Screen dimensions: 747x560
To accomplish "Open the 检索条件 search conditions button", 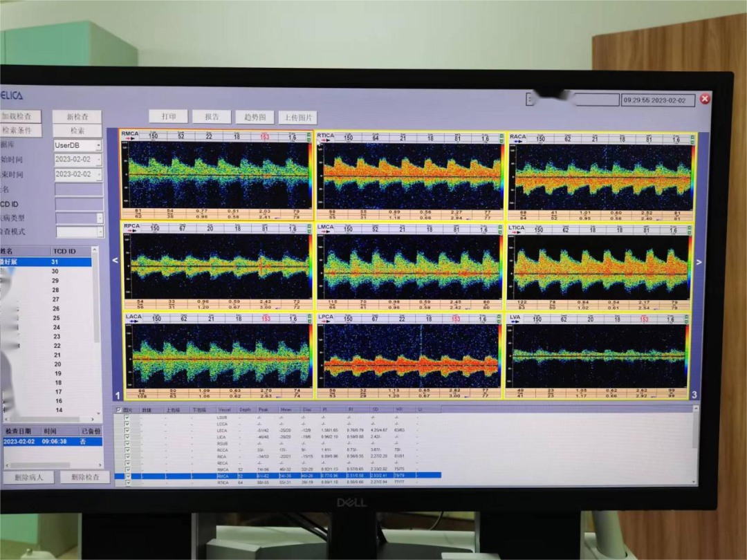I will click(x=21, y=130).
